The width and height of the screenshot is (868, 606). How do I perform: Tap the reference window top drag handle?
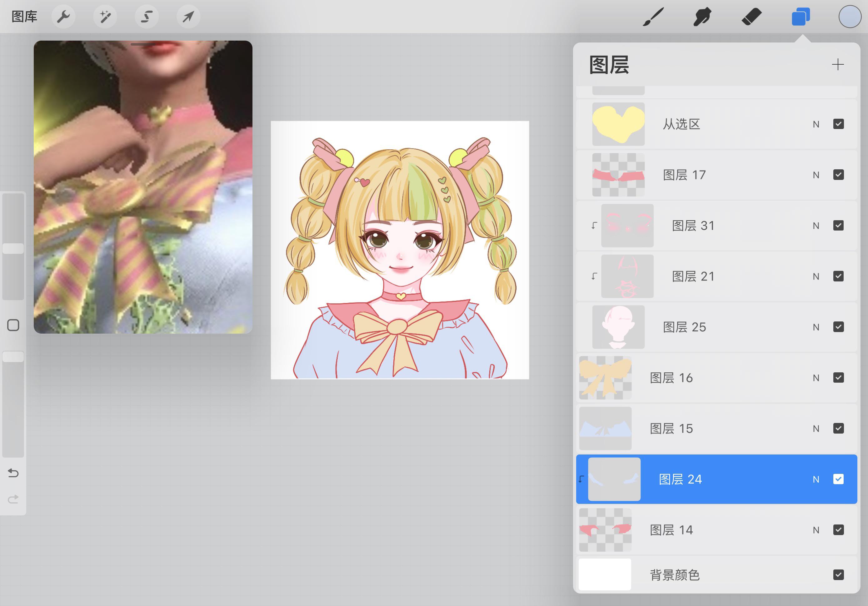coord(143,45)
